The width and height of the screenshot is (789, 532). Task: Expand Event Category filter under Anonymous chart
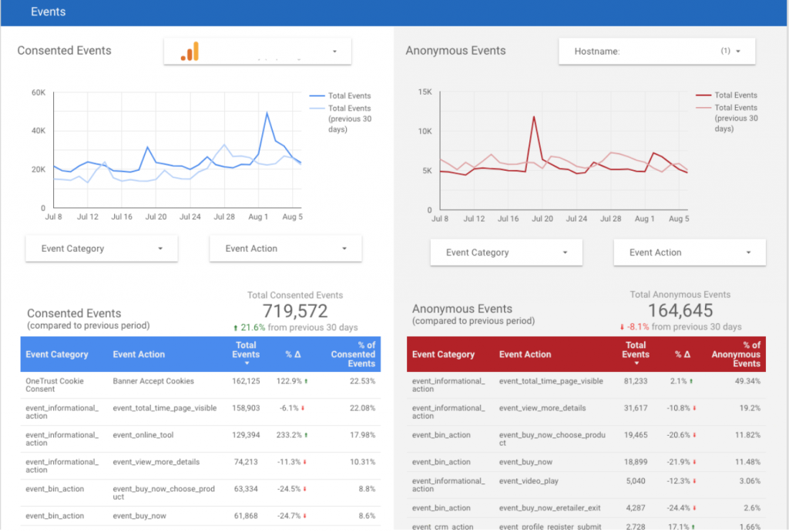coord(506,253)
